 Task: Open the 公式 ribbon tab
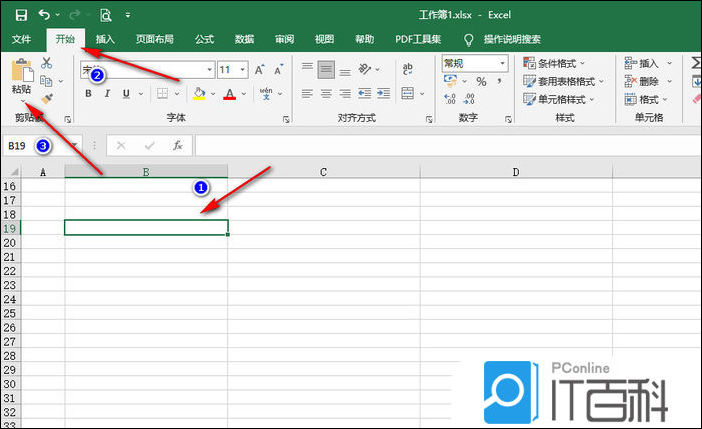click(205, 39)
